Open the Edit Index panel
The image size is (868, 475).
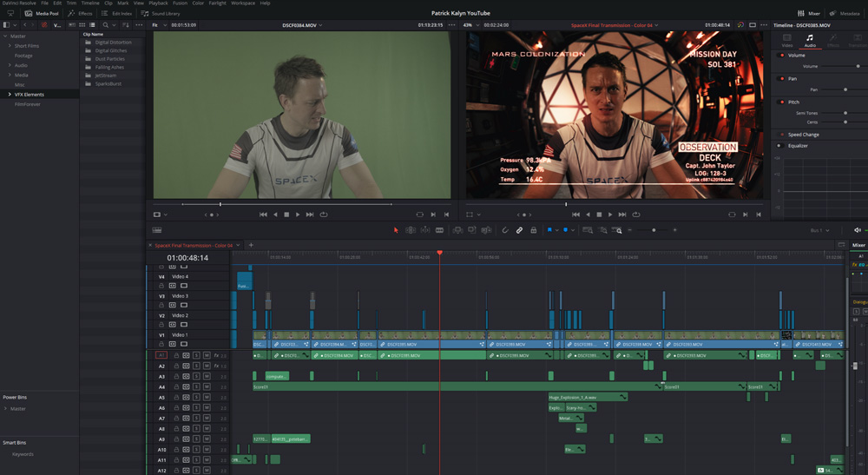click(x=116, y=14)
